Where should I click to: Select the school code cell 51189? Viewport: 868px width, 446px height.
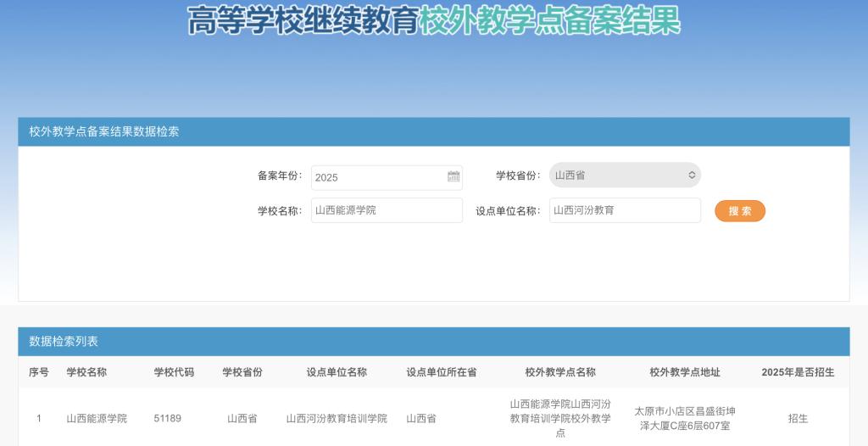pos(167,418)
